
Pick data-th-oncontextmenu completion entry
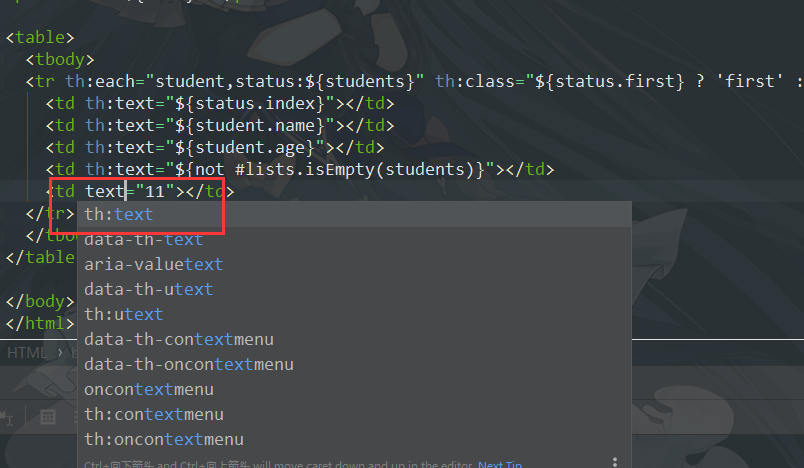coord(354,364)
